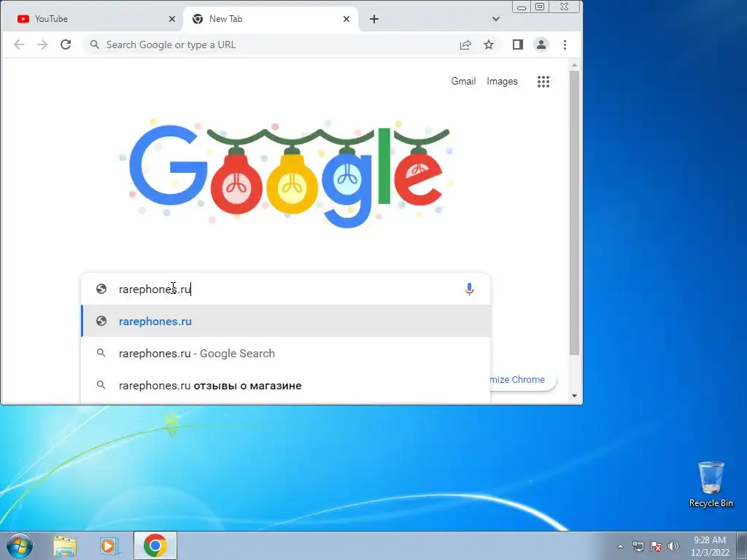Open Windows Explorer from the taskbar
The height and width of the screenshot is (560, 747).
click(65, 546)
